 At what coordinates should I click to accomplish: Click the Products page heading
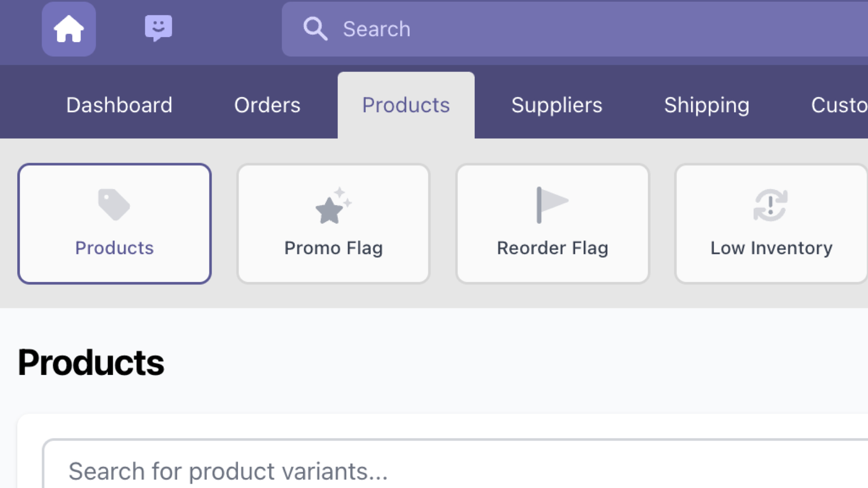(x=91, y=362)
